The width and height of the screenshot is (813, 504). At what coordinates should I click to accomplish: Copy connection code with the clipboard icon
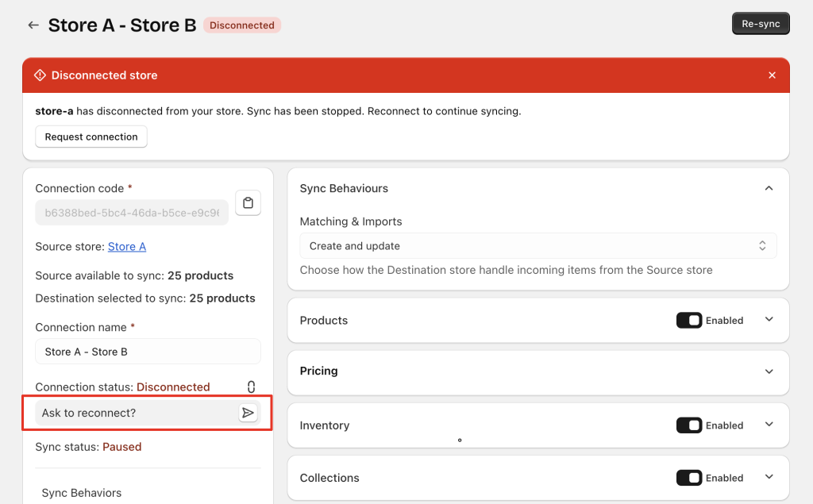coord(249,203)
